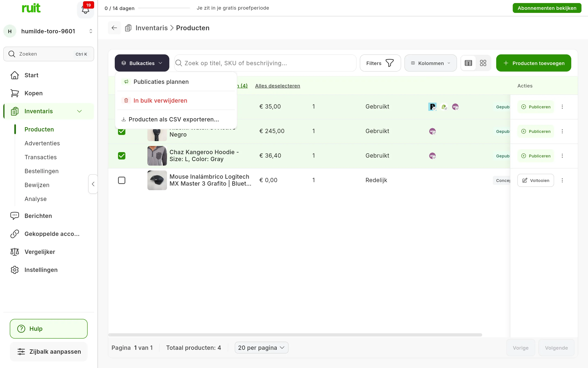Open the Filters funnel button

point(380,63)
